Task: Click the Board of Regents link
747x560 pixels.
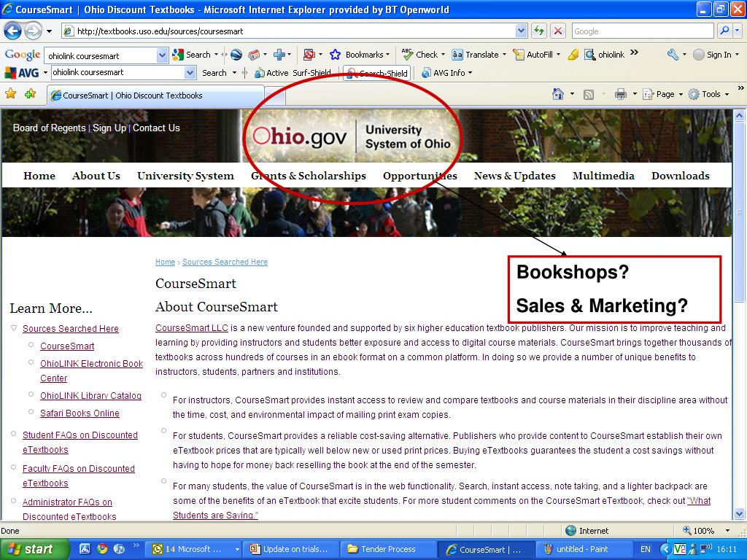Action: (49, 128)
